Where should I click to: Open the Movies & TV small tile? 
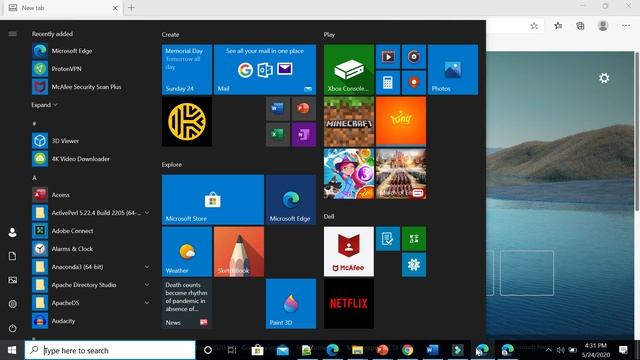click(388, 57)
